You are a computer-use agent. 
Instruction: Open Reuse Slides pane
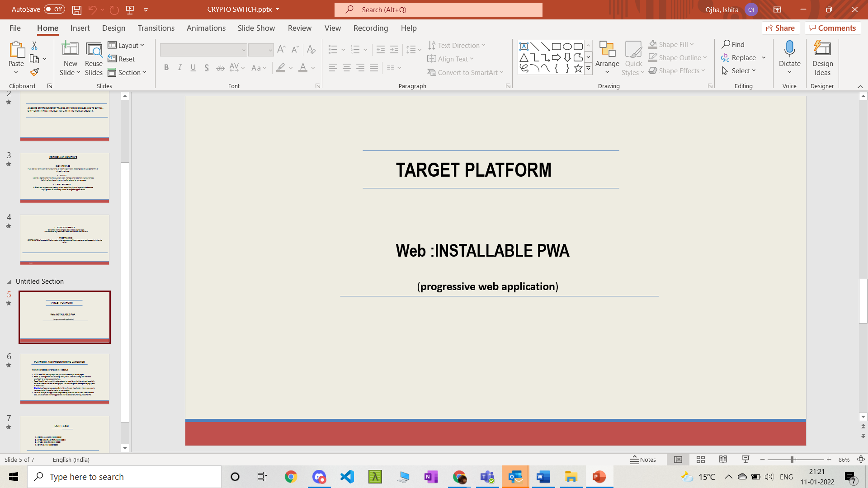[x=94, y=59]
